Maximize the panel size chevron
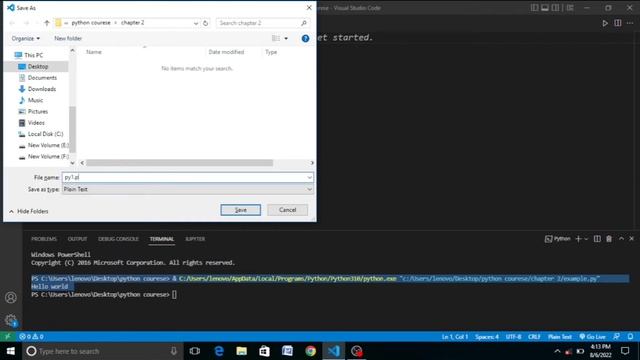Image resolution: width=640 pixels, height=360 pixels. pyautogui.click(x=621, y=239)
